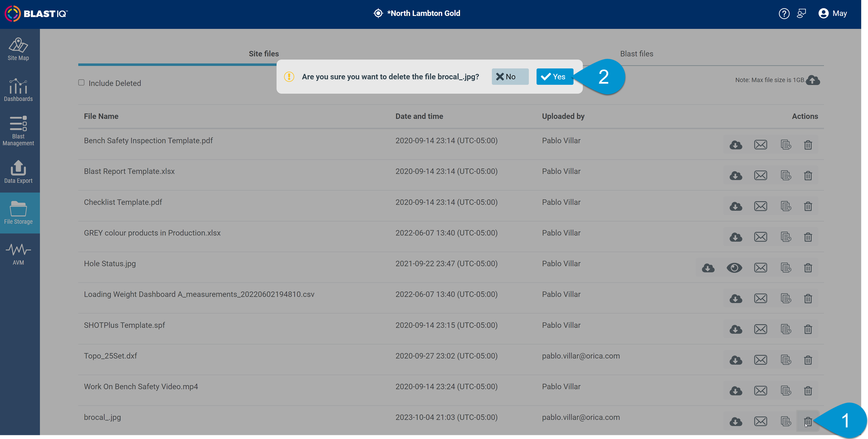The image size is (868, 439).
Task: Select the Hole Status.jpg file name
Action: pos(110,264)
